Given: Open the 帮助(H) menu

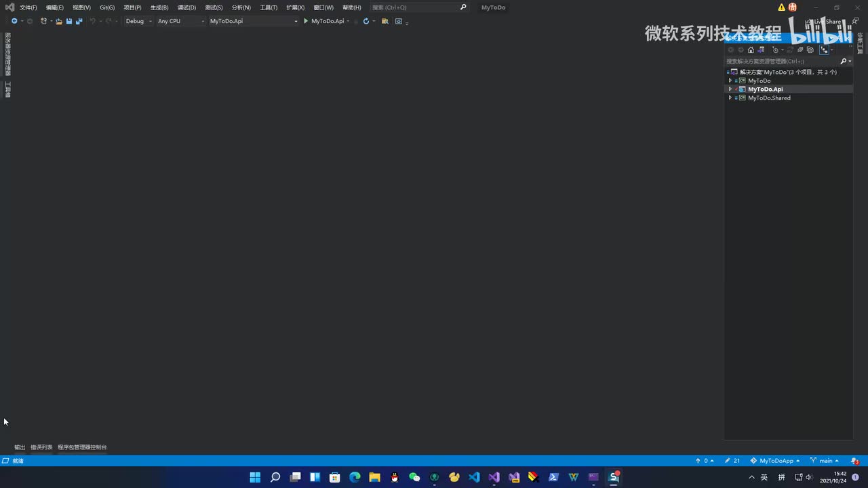Looking at the screenshot, I should point(352,7).
